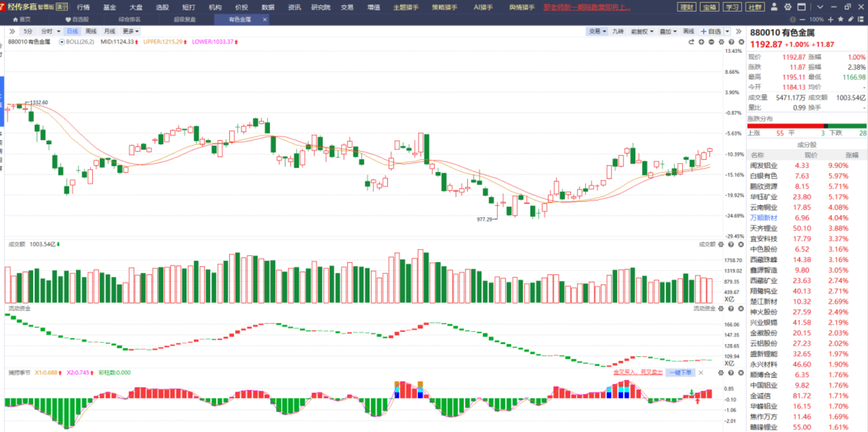Click the share arrow icon above chart
Viewport: 868px width, 432px height.
point(692,42)
